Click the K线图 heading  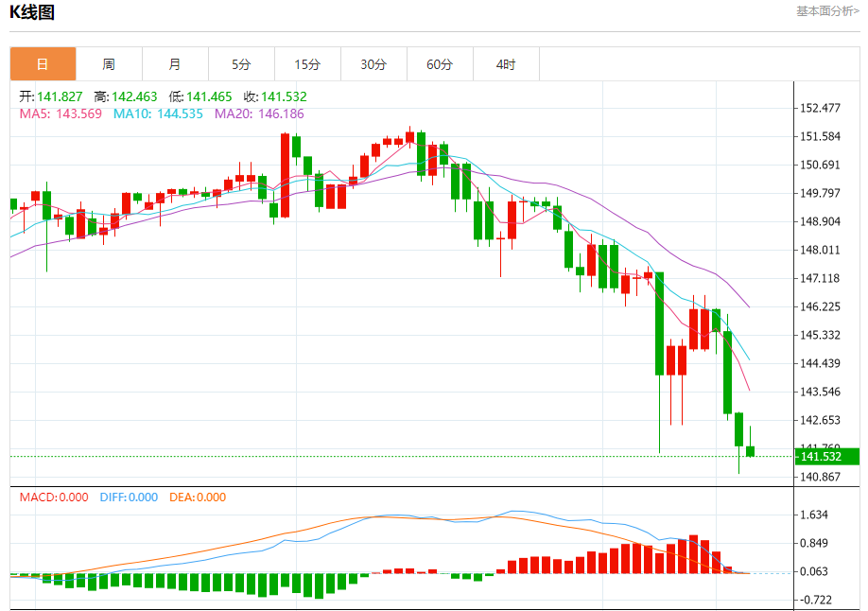point(32,12)
